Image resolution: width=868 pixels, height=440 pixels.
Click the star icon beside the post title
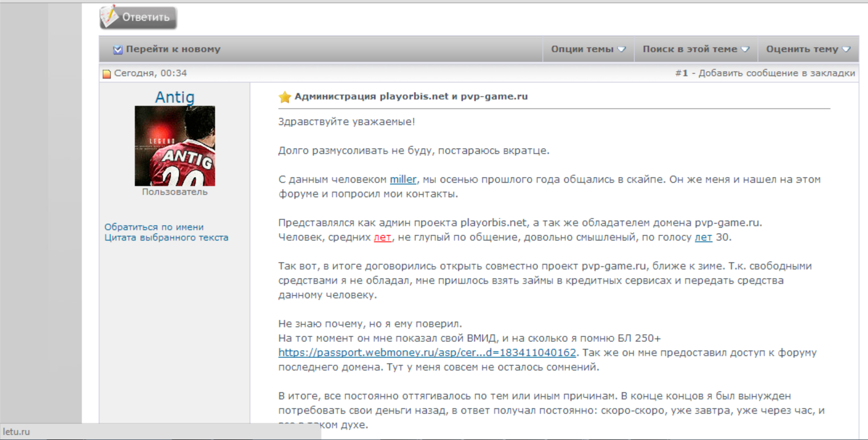click(285, 97)
